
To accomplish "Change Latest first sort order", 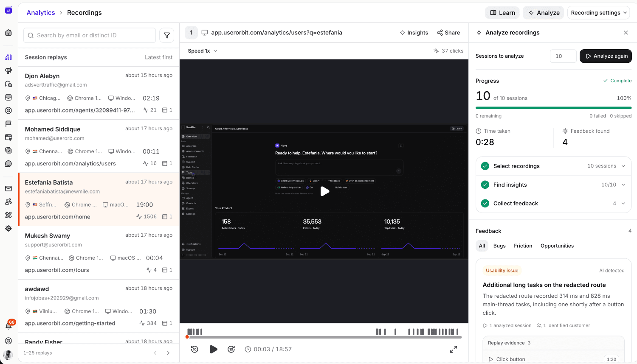I will point(158,57).
